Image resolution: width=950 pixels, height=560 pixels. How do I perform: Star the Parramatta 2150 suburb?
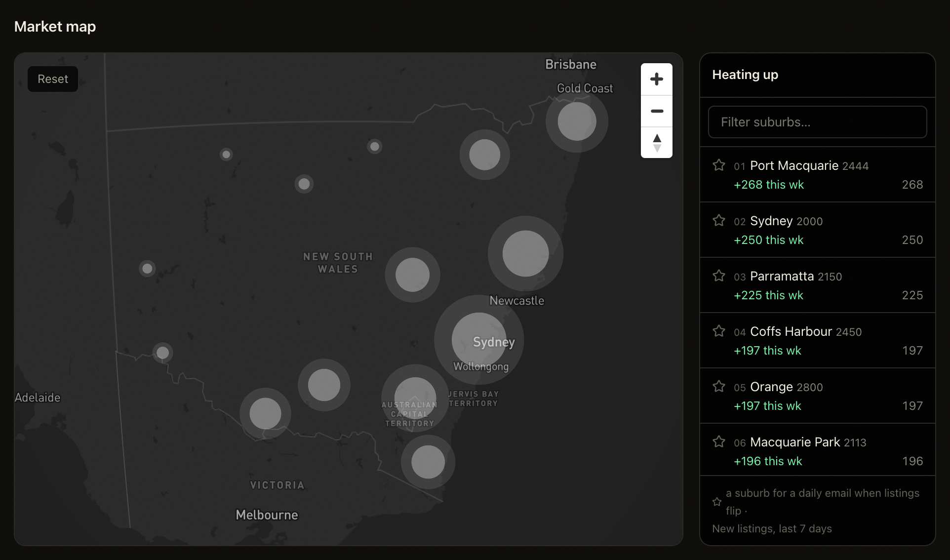pos(719,276)
